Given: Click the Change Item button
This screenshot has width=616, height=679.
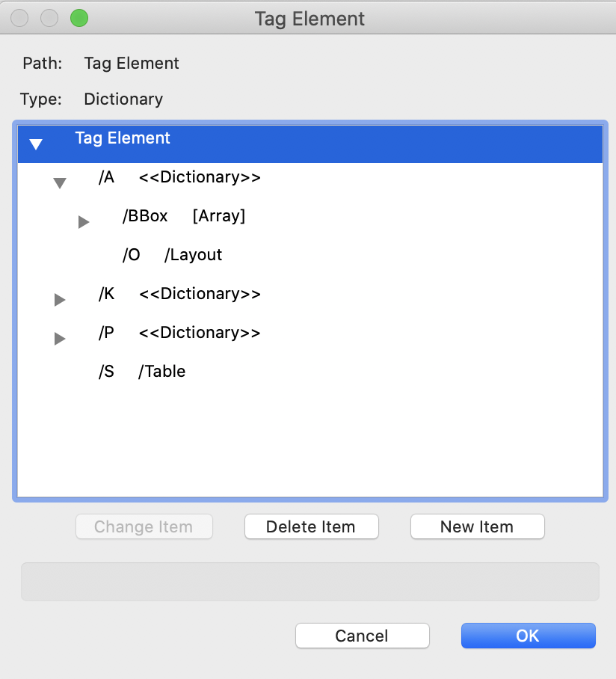Looking at the screenshot, I should (x=144, y=526).
